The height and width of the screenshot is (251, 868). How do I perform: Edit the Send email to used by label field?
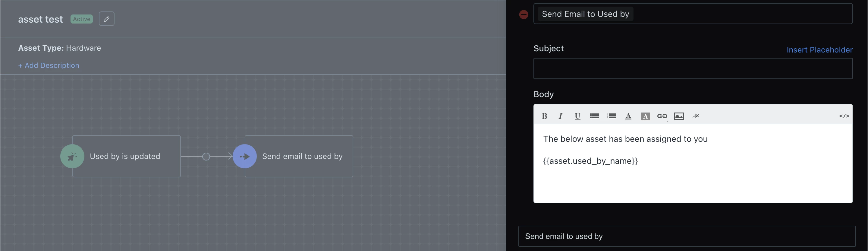[x=687, y=236]
